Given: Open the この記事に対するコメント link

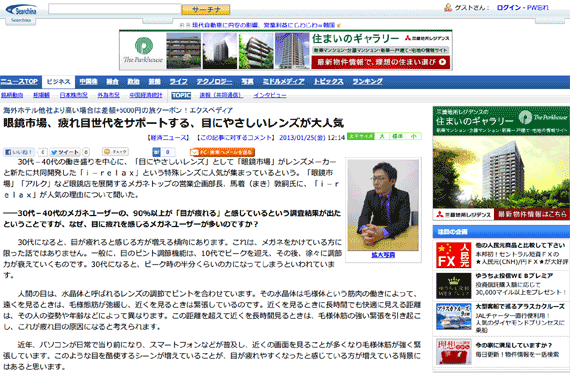Looking at the screenshot, I should point(236,138).
